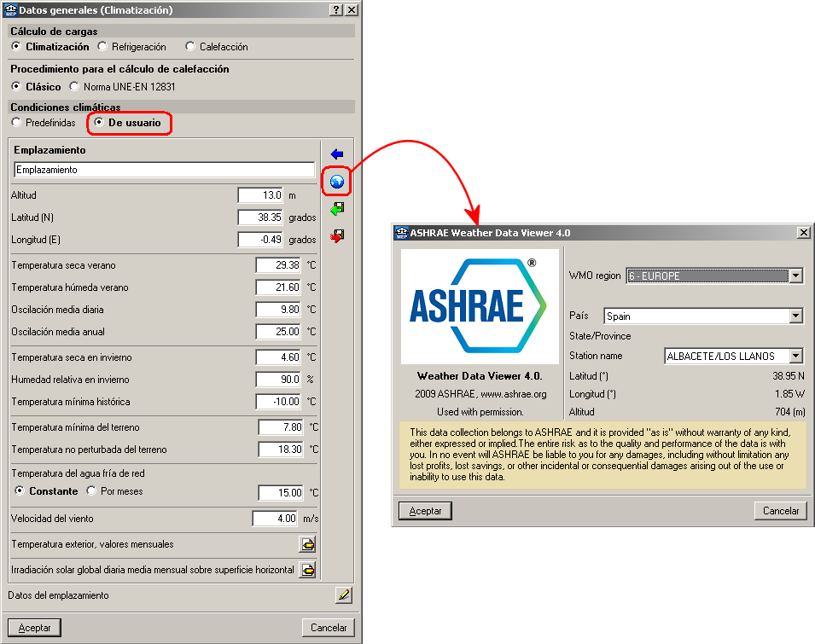The height and width of the screenshot is (644, 815).
Task: Select Climatización load calculation option
Action: [x=50, y=47]
